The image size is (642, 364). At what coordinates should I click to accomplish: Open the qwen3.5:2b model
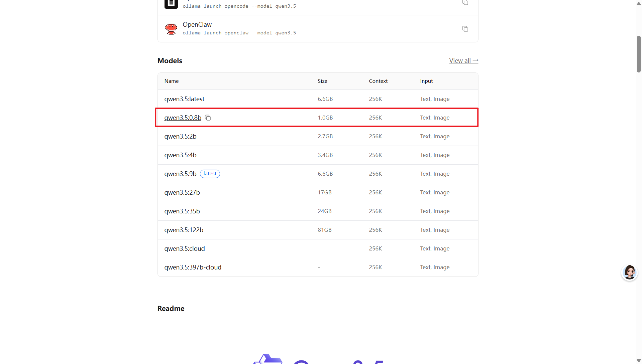[180, 136]
